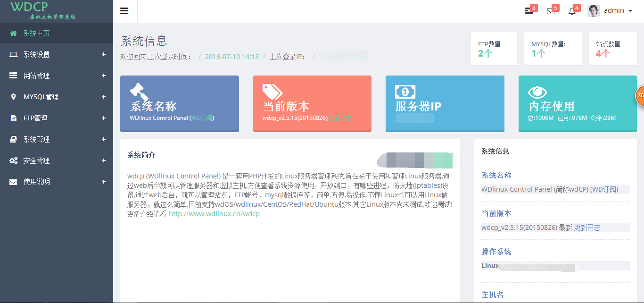This screenshot has height=303, width=644.
Task: Open the 系统管理 sidebar menu
Action: pyautogui.click(x=57, y=139)
